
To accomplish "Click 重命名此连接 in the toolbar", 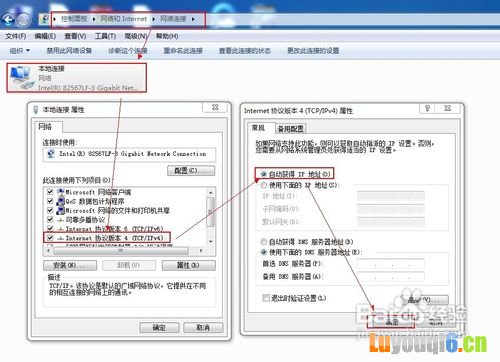I will [x=183, y=51].
